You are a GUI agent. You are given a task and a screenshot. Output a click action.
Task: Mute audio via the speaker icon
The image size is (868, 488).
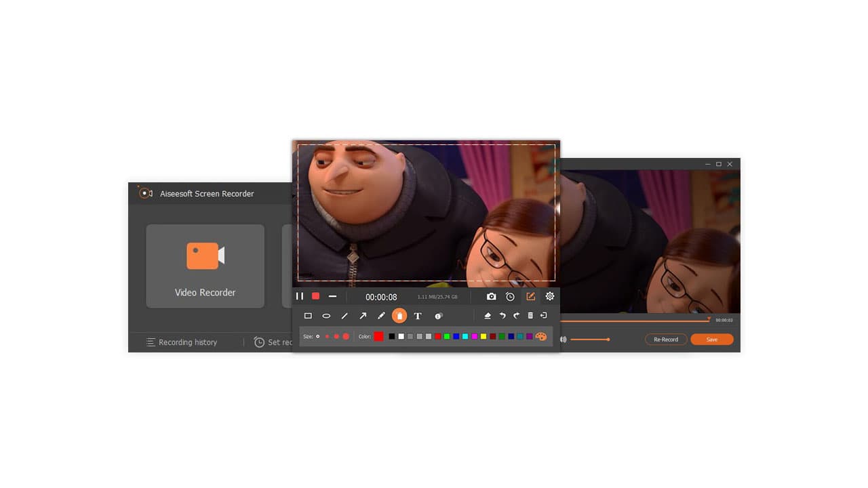(563, 338)
